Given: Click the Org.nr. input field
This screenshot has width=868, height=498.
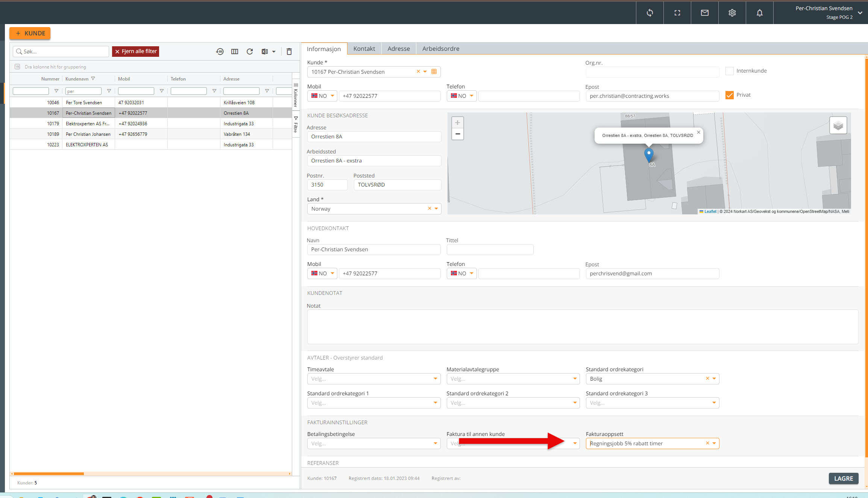Looking at the screenshot, I should pos(652,72).
